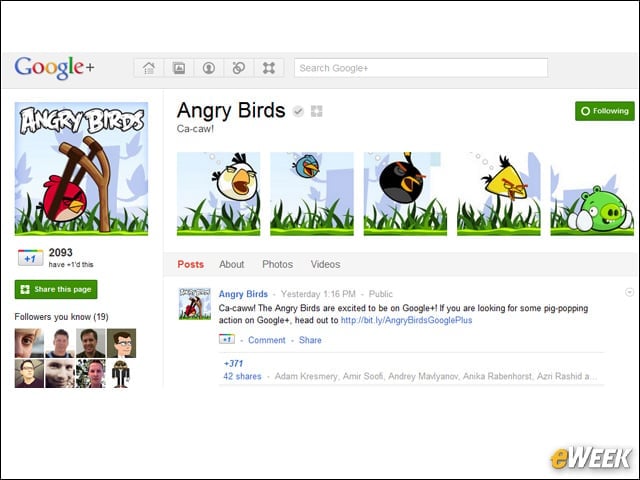Open the yellow bird photo thumbnail
Viewport: 640px width, 480px height.
point(499,194)
